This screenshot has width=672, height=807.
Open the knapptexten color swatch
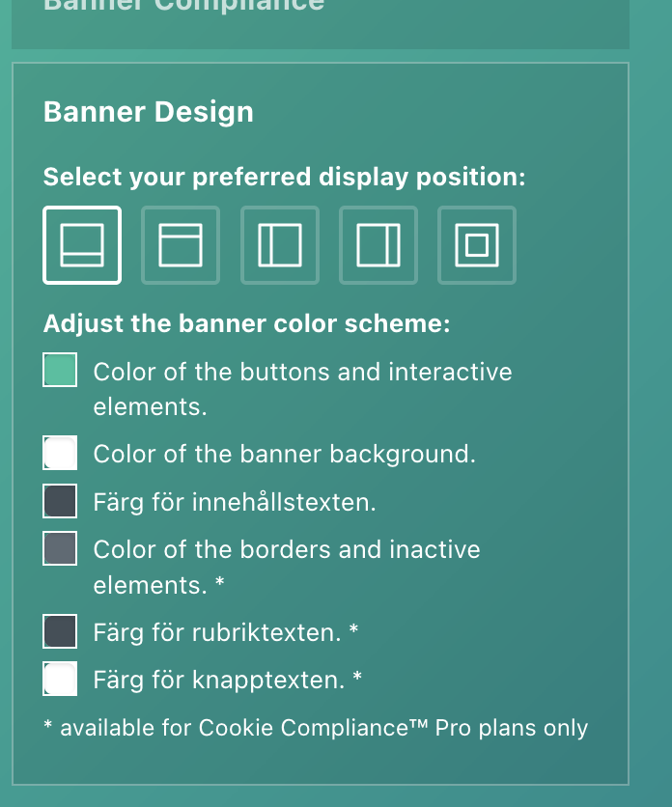coord(60,680)
